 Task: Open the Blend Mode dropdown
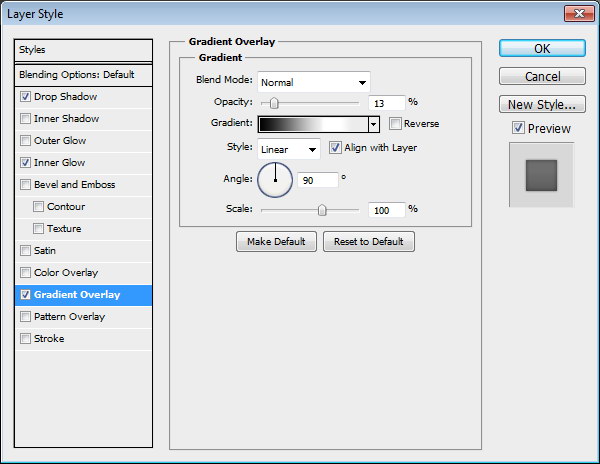pos(314,82)
